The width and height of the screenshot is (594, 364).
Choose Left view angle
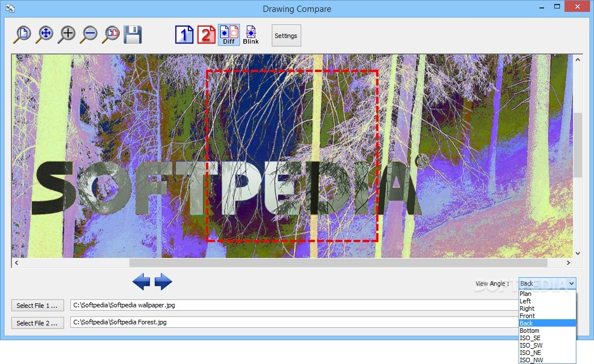click(547, 301)
